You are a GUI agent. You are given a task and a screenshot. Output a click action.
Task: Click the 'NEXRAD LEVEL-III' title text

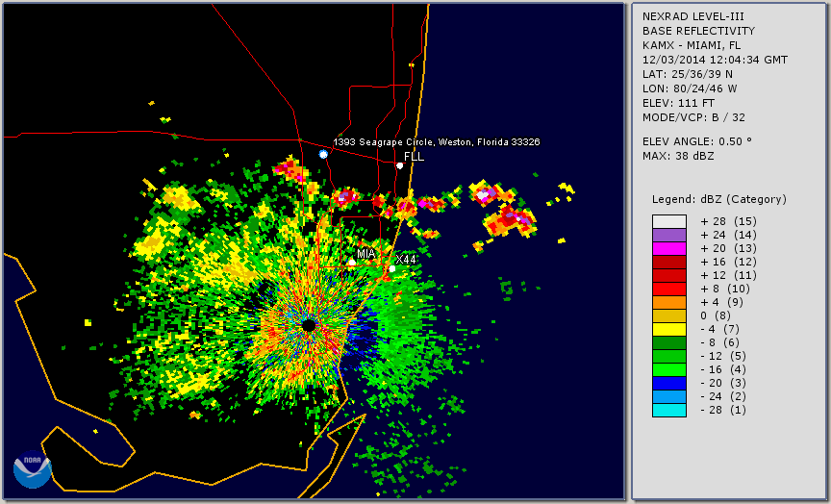692,16
